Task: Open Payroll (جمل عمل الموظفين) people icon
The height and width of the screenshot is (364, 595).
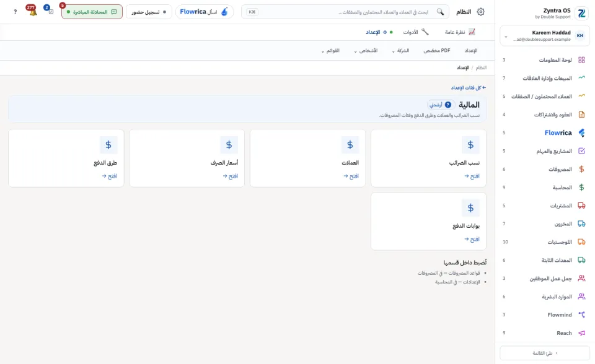Action: pyautogui.click(x=581, y=279)
